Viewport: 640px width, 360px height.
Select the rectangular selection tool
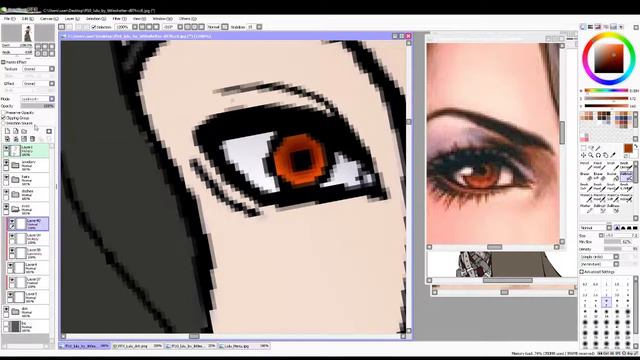pos(583,148)
